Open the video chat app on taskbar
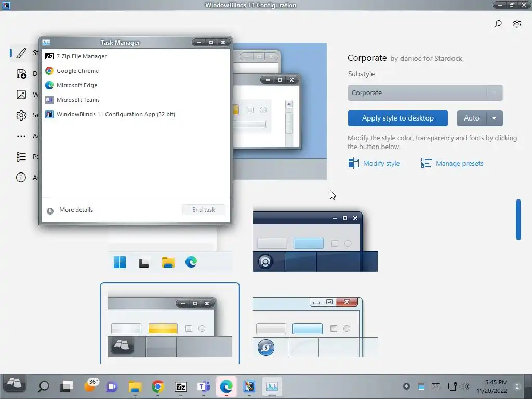Viewport: 532px width, 399px height. click(x=112, y=387)
